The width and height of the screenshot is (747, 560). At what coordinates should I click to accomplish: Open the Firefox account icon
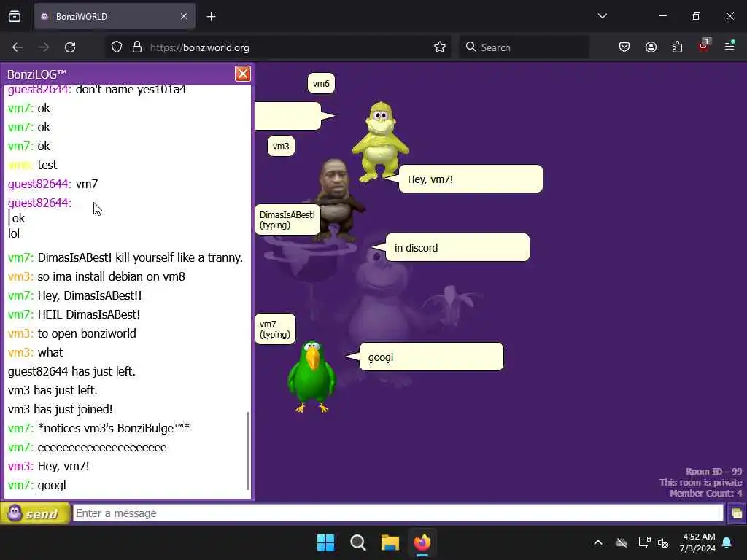[651, 47]
